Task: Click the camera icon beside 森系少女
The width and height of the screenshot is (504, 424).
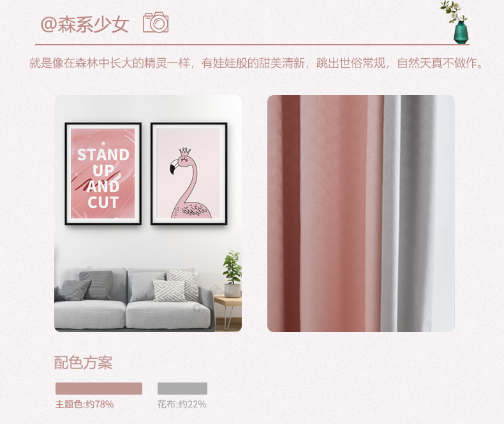Action: [x=156, y=22]
